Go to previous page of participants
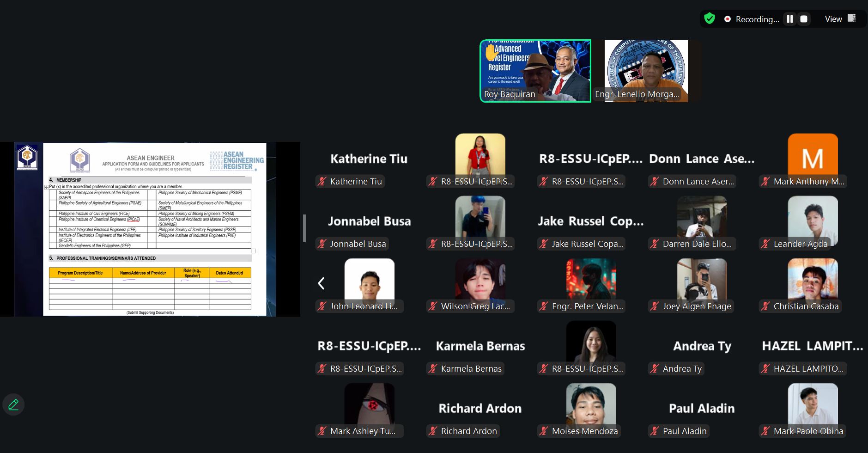868x453 pixels. (x=322, y=283)
